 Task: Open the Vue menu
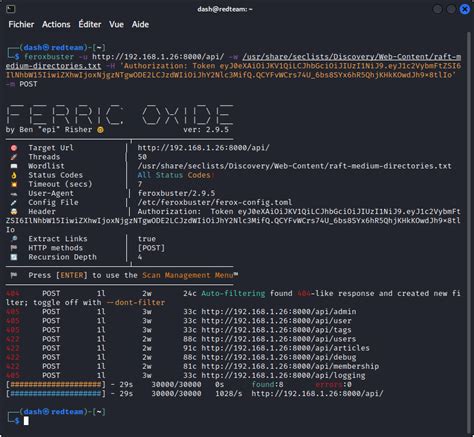116,25
